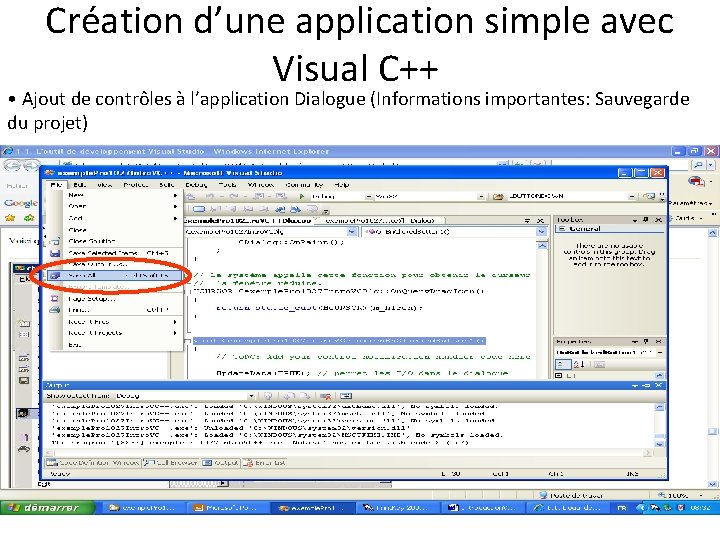Toggle auto-hide pin on Properties panel
Viewport: 720px width, 540px height.
pyautogui.click(x=646, y=342)
